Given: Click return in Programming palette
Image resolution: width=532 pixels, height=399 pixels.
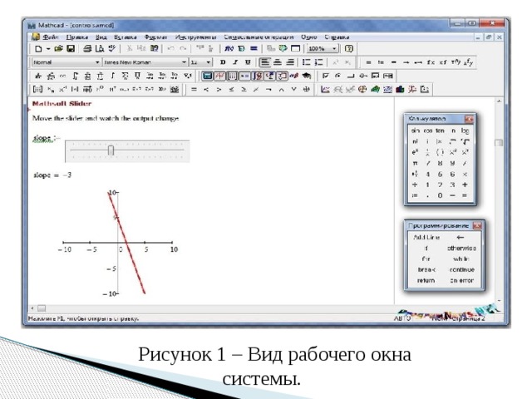Looking at the screenshot, I should tap(426, 281).
